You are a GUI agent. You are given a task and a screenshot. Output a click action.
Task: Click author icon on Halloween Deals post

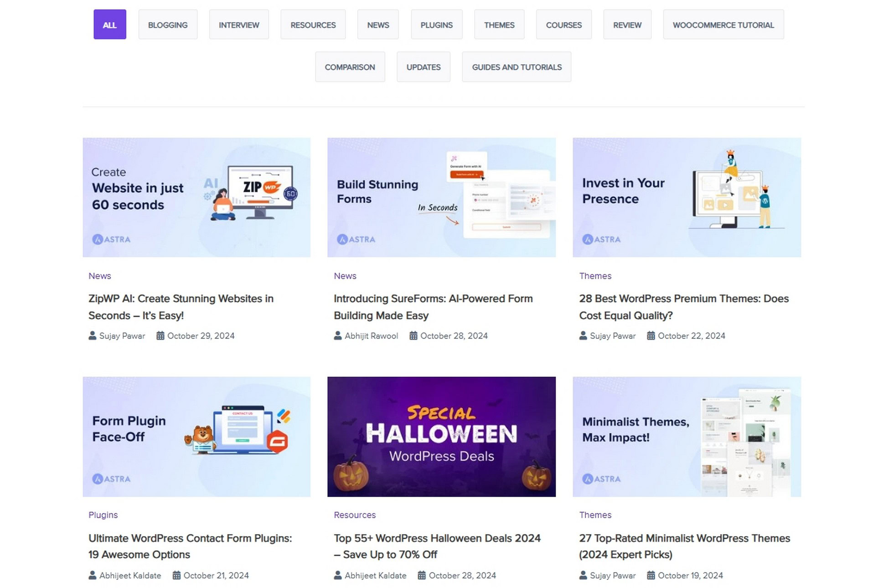(338, 575)
